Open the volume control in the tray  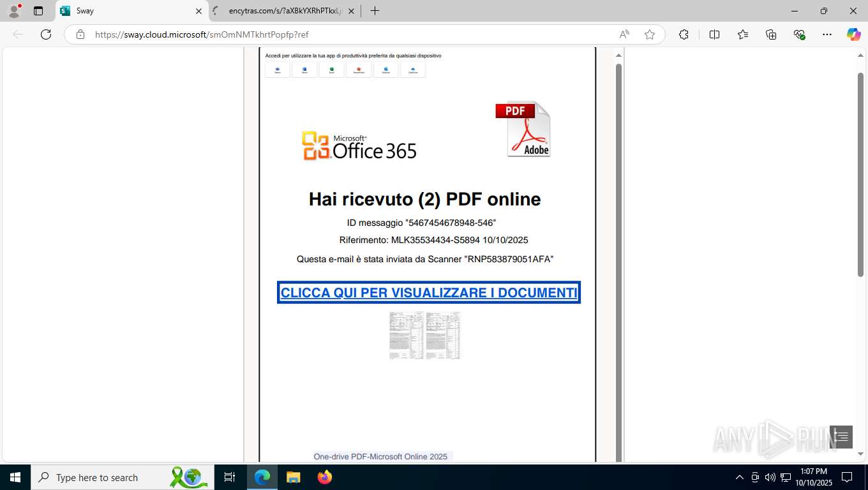coord(770,477)
